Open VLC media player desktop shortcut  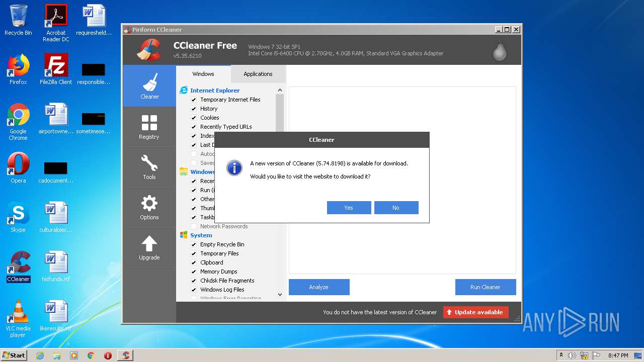pyautogui.click(x=18, y=319)
